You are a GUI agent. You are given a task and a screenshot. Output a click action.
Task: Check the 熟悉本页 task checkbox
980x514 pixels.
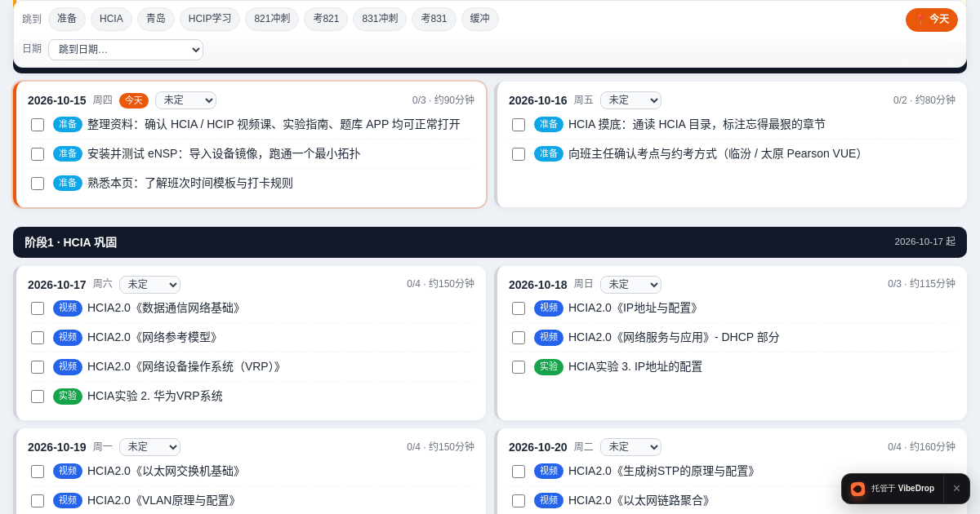[x=38, y=184]
